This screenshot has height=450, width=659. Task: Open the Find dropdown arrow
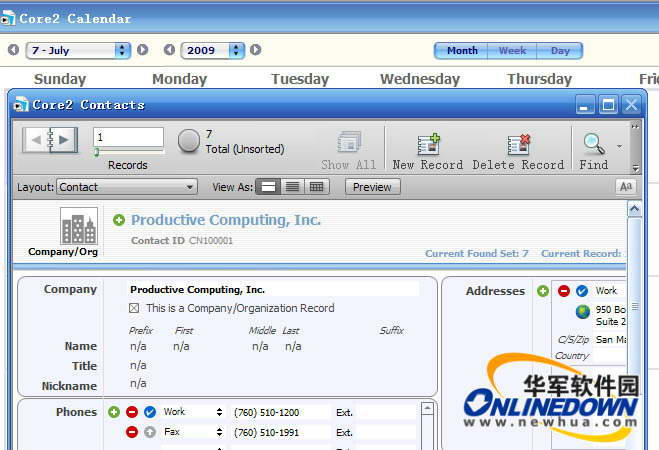click(619, 146)
